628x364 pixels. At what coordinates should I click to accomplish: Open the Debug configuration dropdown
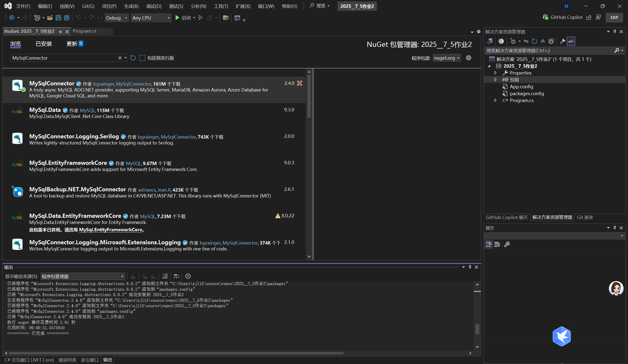(116, 18)
